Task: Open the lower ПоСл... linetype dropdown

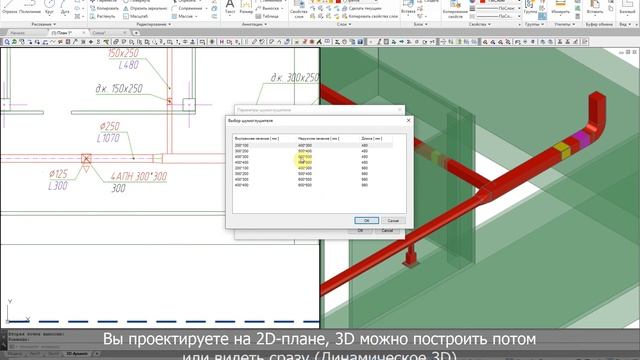Action: pyautogui.click(x=519, y=16)
